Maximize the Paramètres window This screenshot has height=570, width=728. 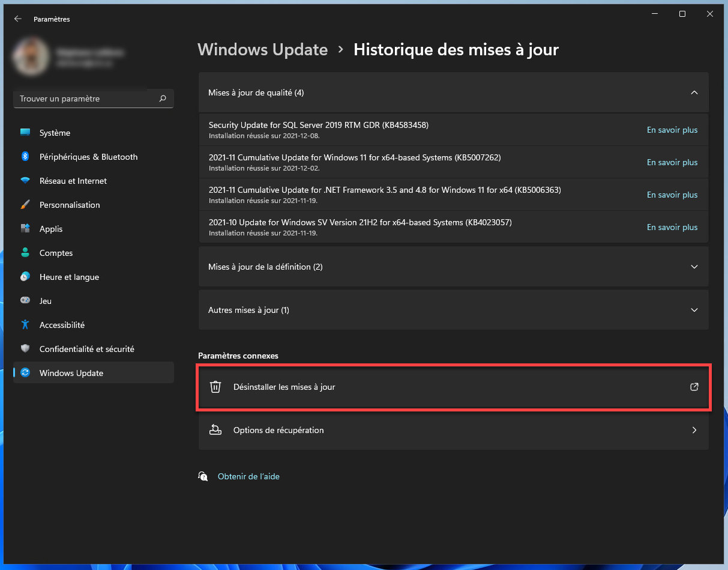click(x=682, y=14)
